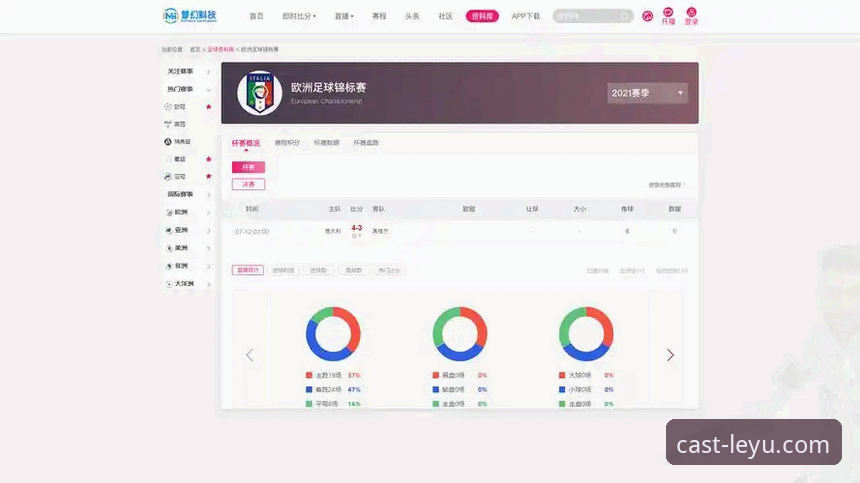
Task: Click the red 主胜 legend swatch
Action: click(x=309, y=375)
